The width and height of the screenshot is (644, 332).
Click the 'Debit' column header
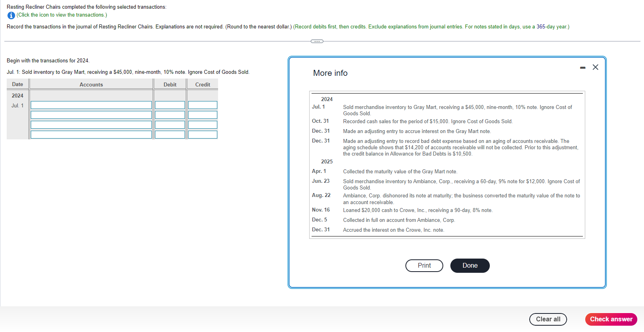tap(170, 84)
